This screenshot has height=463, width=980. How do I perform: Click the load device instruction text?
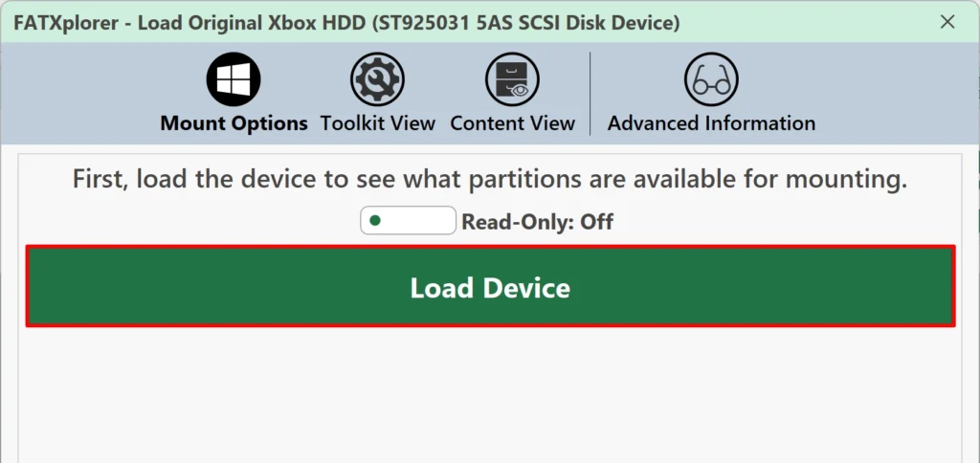tap(490, 180)
